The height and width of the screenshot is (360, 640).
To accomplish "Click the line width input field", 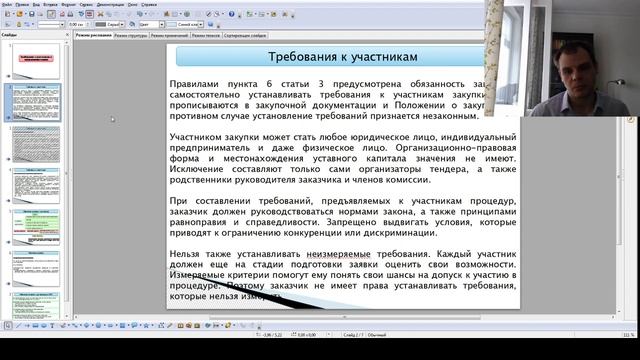I will click(x=78, y=24).
